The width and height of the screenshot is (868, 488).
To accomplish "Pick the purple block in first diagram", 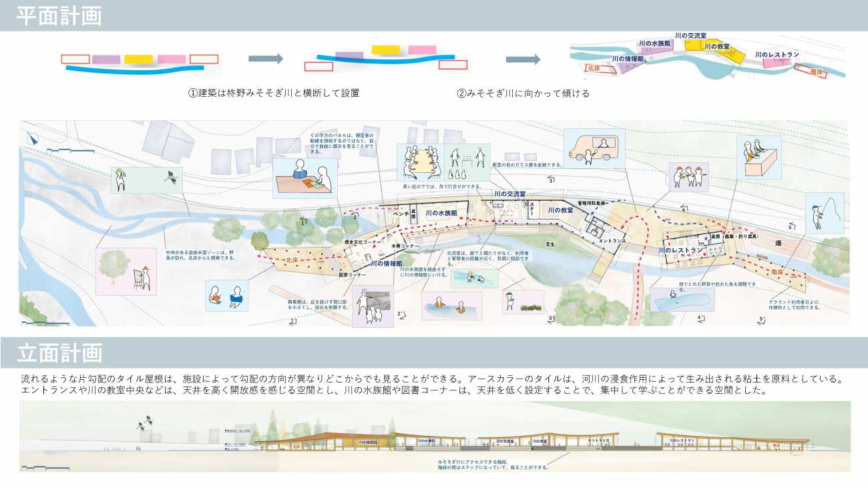I will 106,59.
